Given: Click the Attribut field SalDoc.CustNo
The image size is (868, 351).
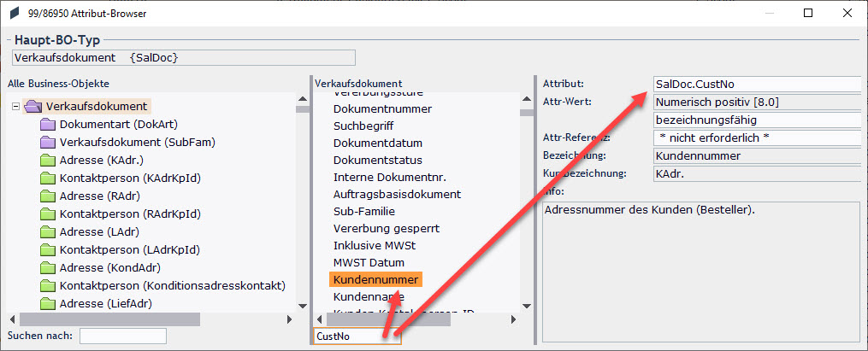Looking at the screenshot, I should coord(757,84).
